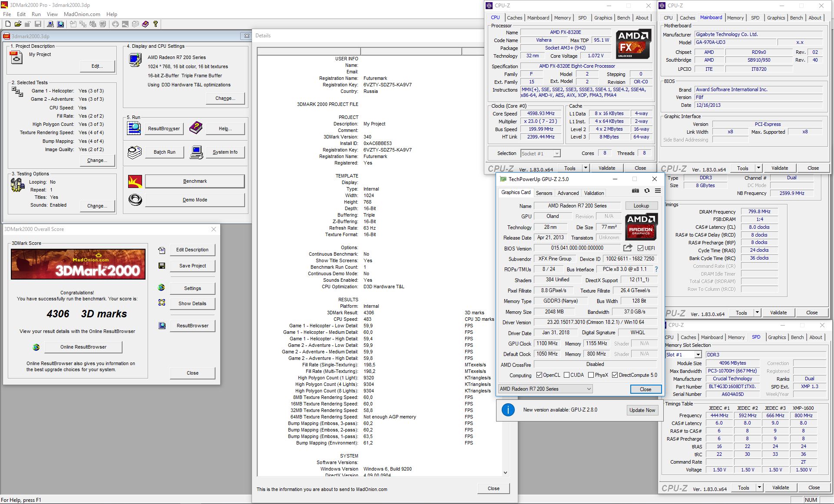Click the purple help book toolbar icon
This screenshot has height=504, width=834.
coord(145,24)
